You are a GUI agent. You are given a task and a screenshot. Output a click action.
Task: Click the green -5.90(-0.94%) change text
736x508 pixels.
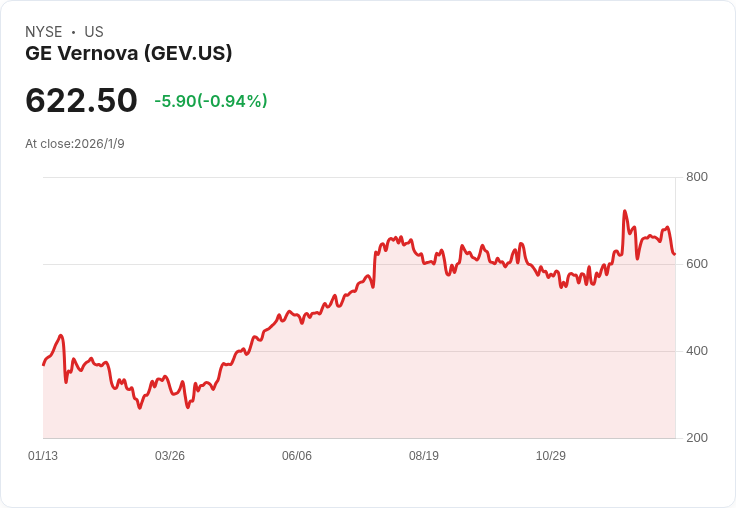[211, 101]
